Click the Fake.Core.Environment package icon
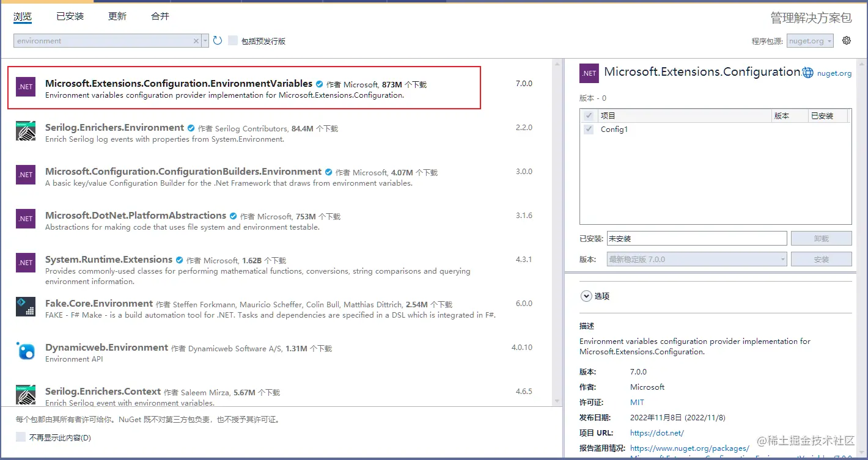868x460 pixels. pos(26,307)
